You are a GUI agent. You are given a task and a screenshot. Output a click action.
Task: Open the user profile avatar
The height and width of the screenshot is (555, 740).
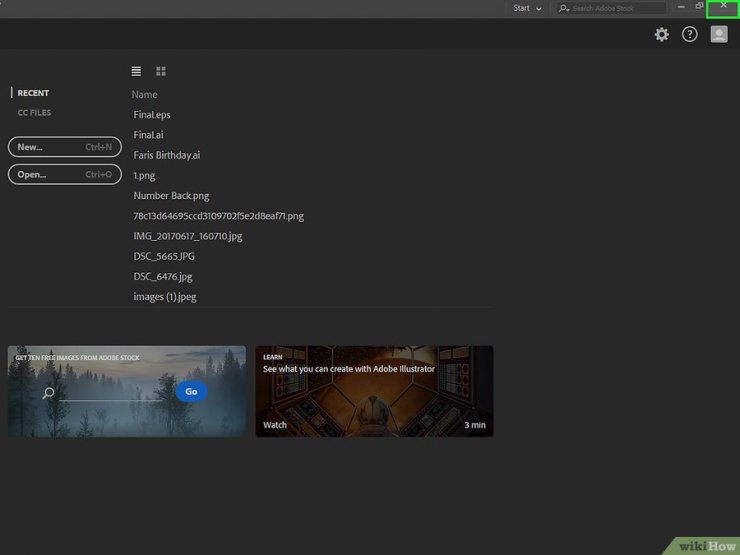[719, 34]
